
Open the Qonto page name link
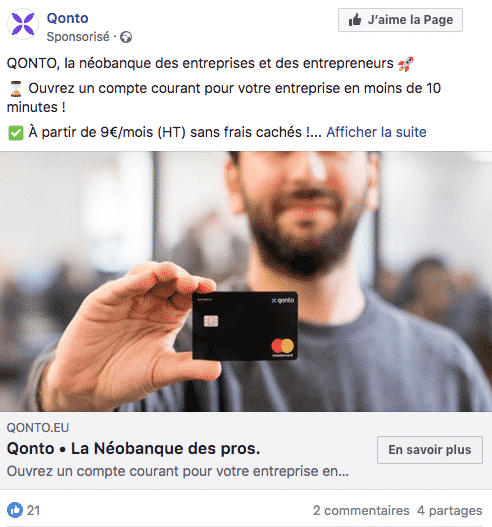(68, 18)
